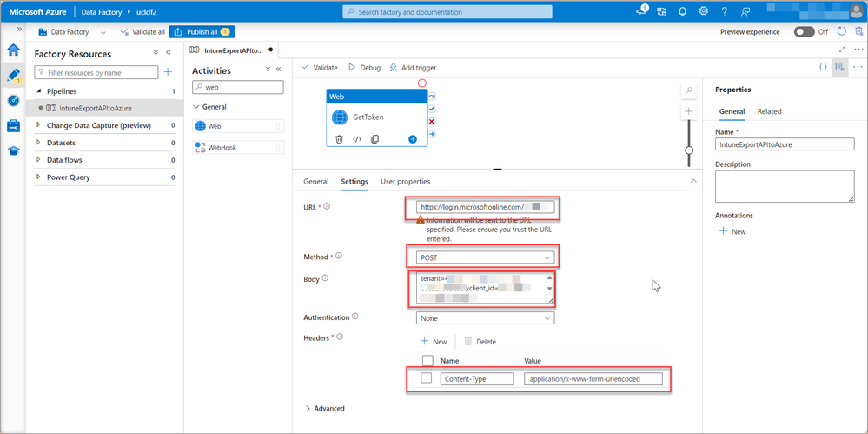Screen dimensions: 868x434
Task: Click info icon next to URL label
Action: click(327, 207)
